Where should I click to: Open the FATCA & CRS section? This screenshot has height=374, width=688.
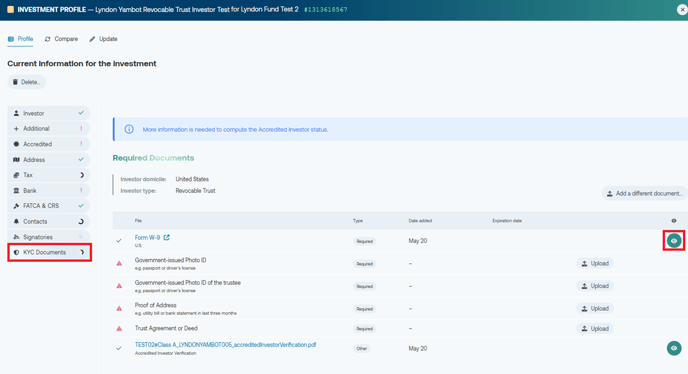click(49, 206)
